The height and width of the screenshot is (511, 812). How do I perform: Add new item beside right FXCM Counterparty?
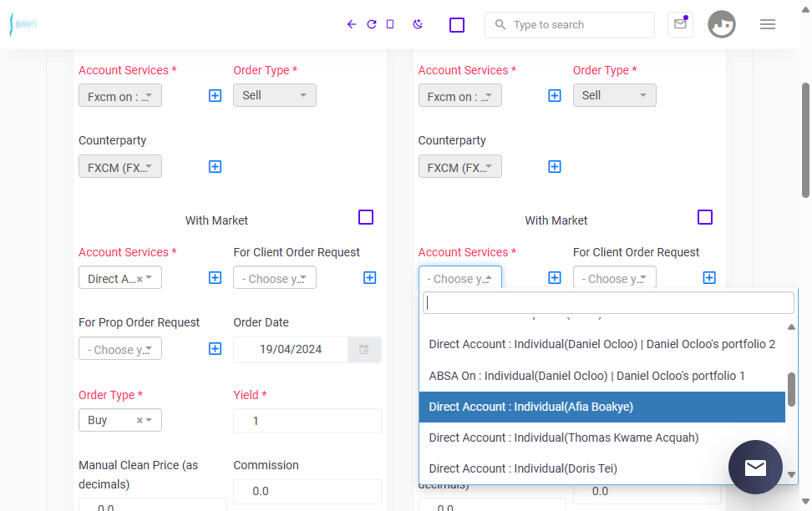point(555,167)
